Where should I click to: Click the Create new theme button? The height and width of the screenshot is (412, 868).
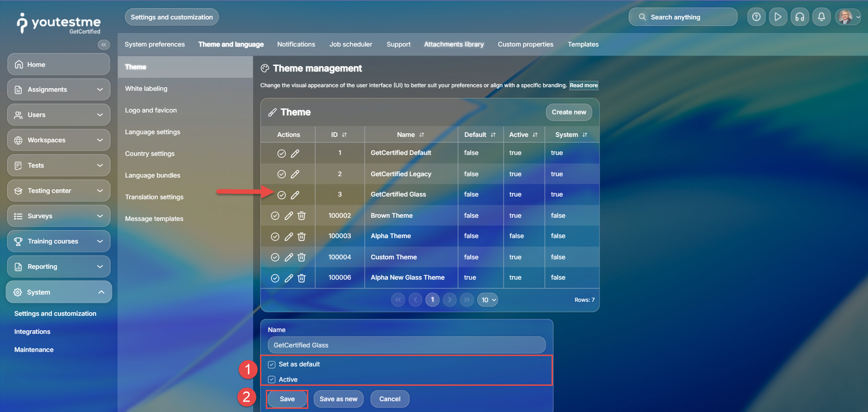pyautogui.click(x=569, y=112)
